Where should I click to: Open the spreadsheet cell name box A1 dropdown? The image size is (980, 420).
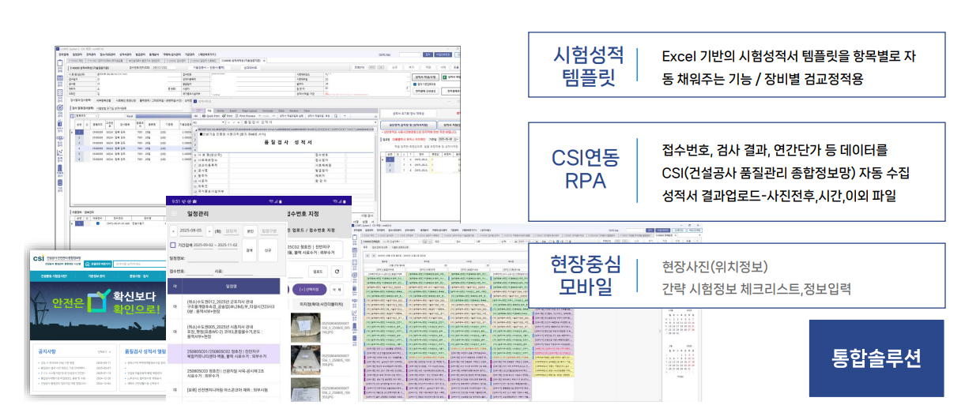[223, 122]
